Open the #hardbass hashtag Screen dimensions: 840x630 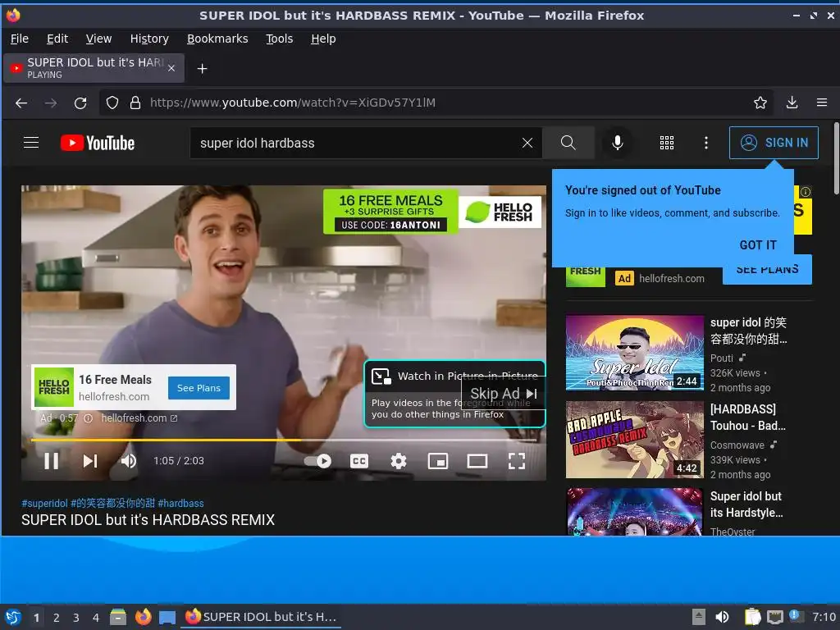click(180, 503)
